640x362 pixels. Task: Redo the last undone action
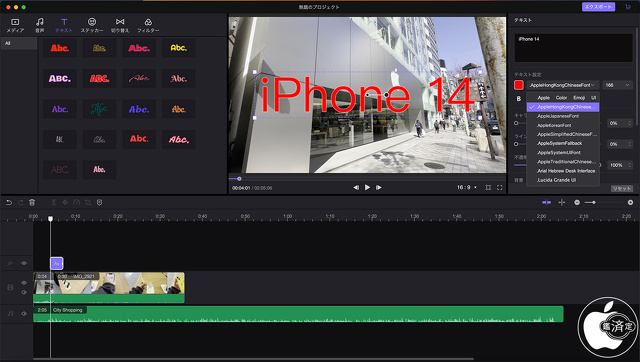[x=20, y=202]
